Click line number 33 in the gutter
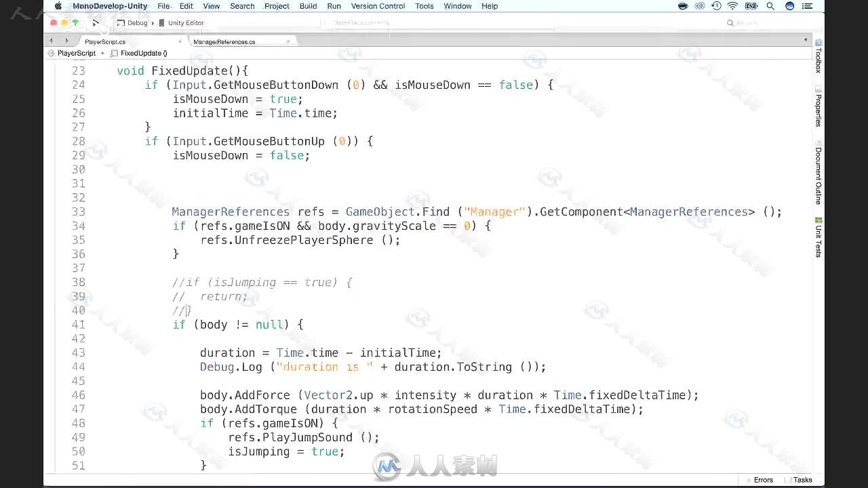This screenshot has height=488, width=868. tap(78, 211)
